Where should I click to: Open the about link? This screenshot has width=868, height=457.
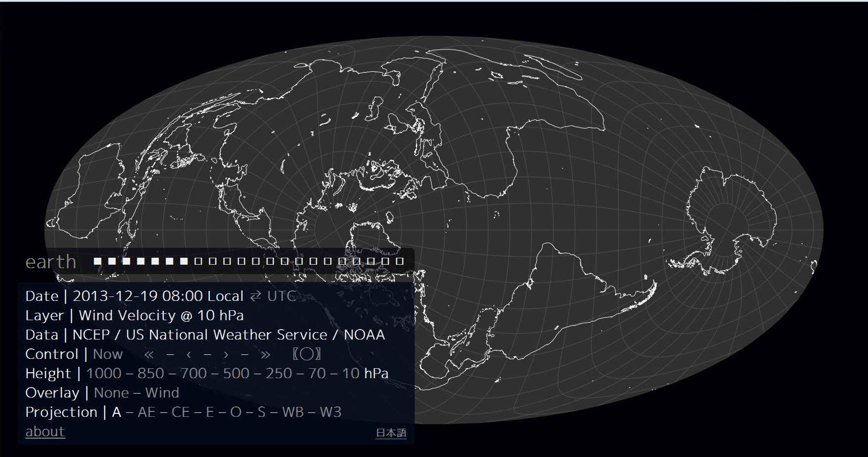[x=45, y=432]
